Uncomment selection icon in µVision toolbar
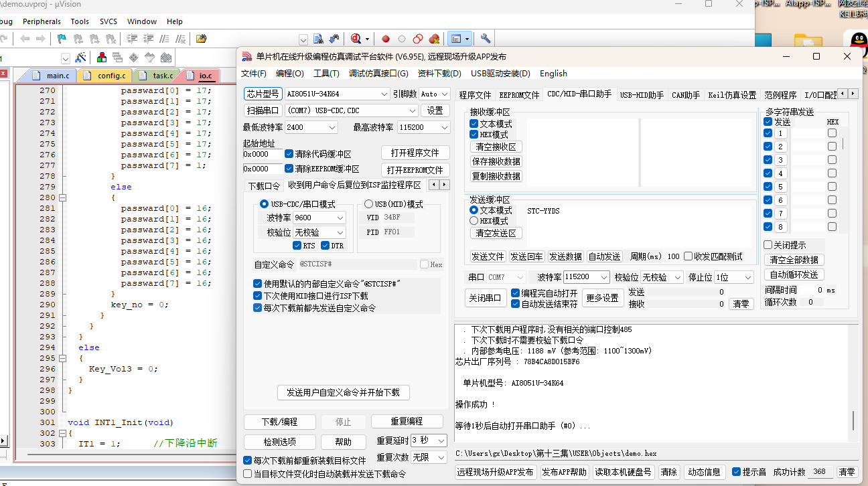The width and height of the screenshot is (868, 486). [181, 39]
